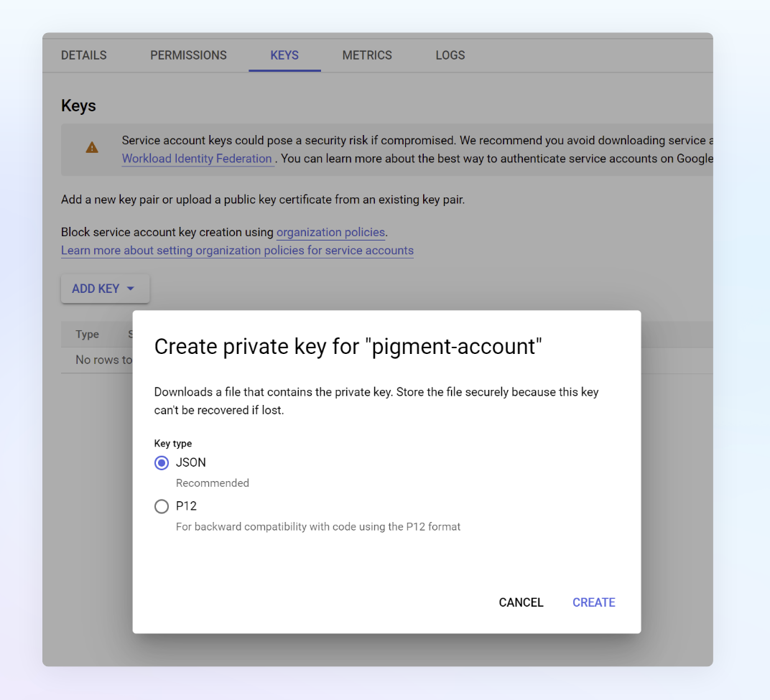
Task: Open the METRICS tab
Action: tap(367, 55)
